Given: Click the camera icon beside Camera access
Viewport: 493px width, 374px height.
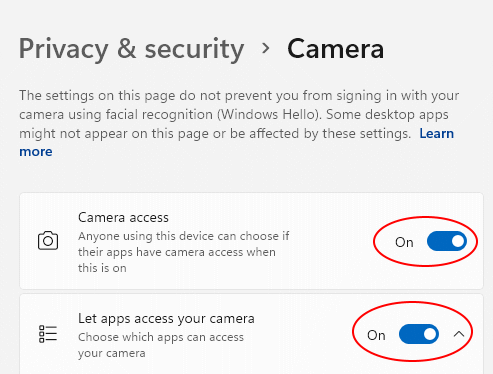Looking at the screenshot, I should (48, 240).
